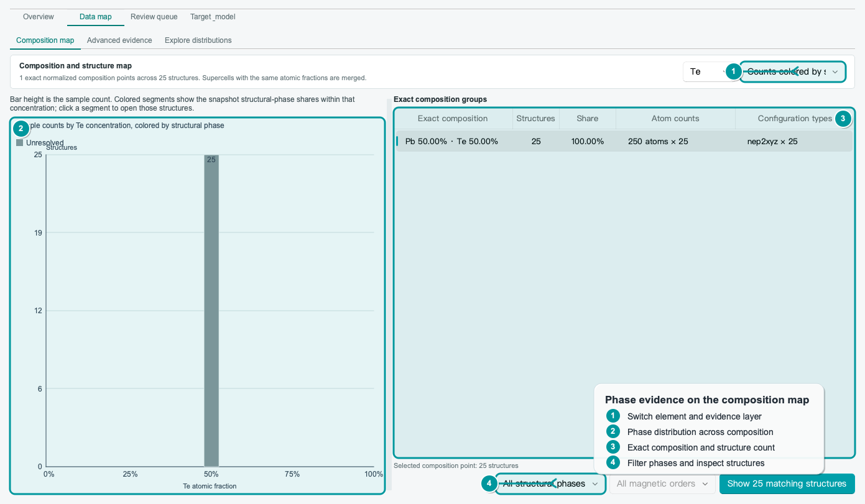Click the Unresolved legend color swatch
865x504 pixels.
pos(20,143)
